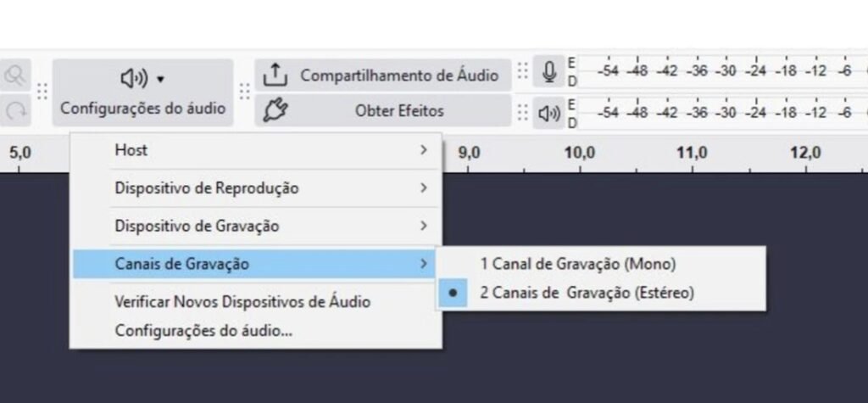Click Verificar Novos Dispositivos de Áudio

[242, 301]
